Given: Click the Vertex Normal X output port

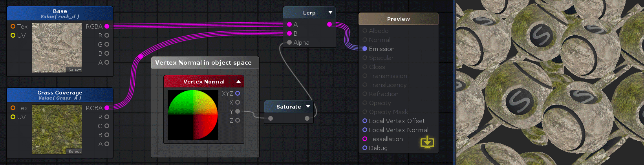Looking at the screenshot, I should 238,102.
